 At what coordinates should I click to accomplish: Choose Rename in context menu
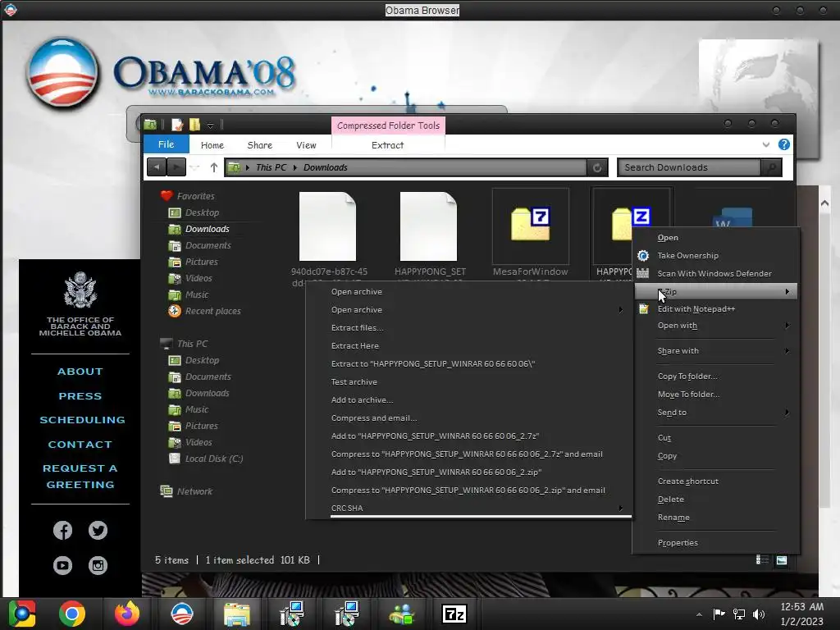(673, 518)
